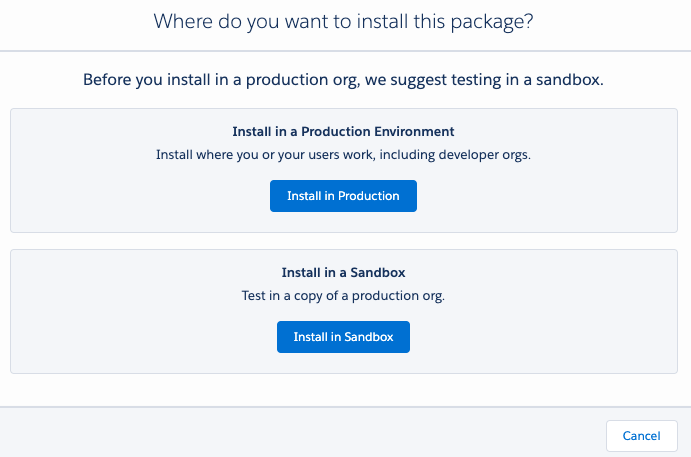
Task: Click the gap between Production and Sandbox cards
Action: (343, 241)
